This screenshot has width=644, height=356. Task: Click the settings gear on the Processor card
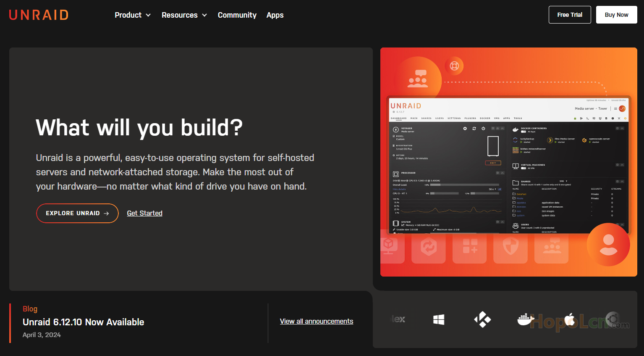tap(498, 173)
